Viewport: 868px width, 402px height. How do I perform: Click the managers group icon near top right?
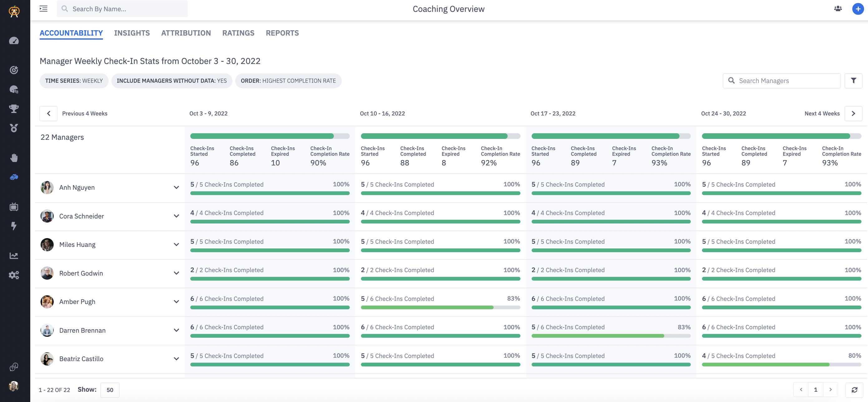(838, 9)
